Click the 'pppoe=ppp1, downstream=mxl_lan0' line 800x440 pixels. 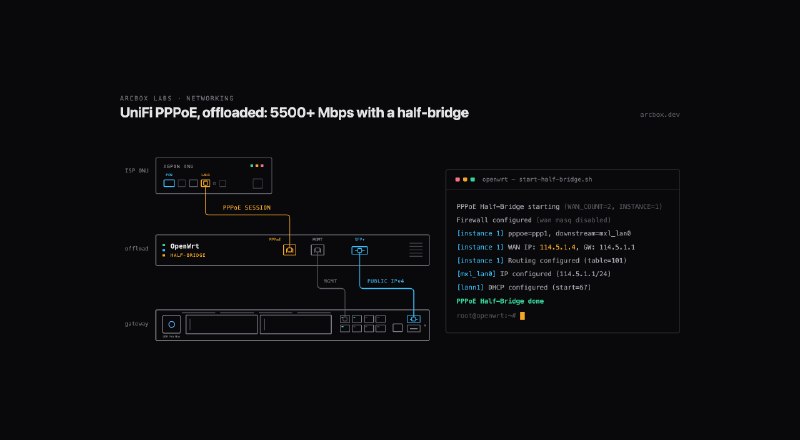tap(544, 233)
